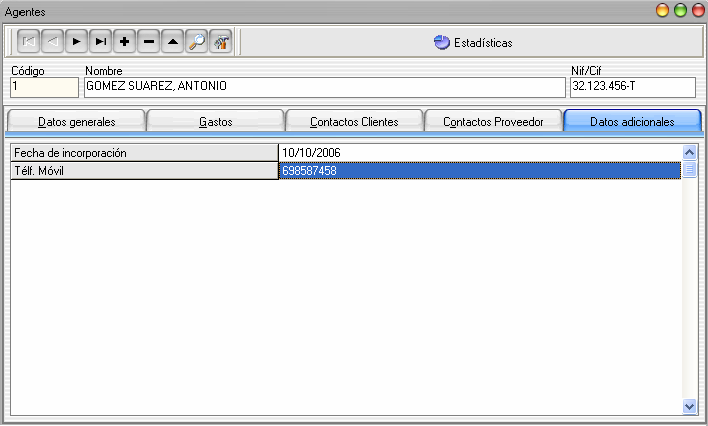
Task: Click the Nombre input field
Action: pyautogui.click(x=324, y=87)
